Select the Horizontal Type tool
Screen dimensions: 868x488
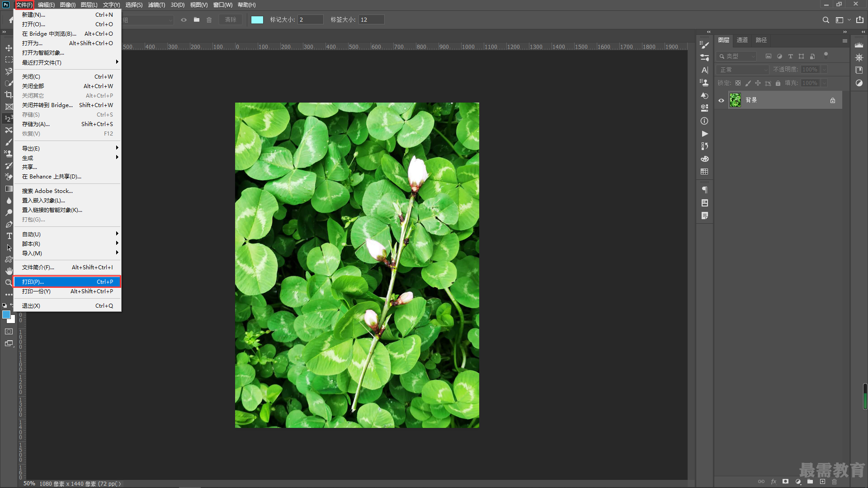pos(9,236)
